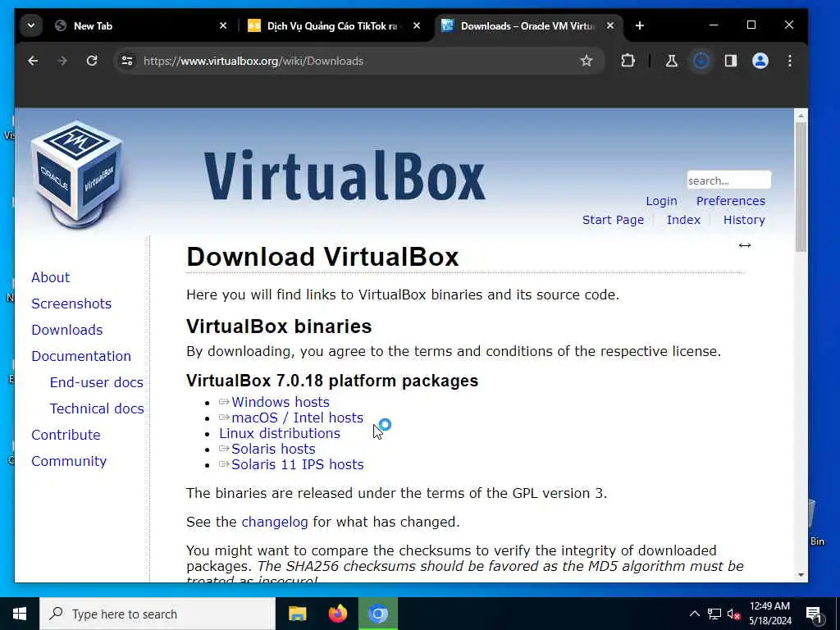Image resolution: width=840 pixels, height=630 pixels.
Task: Open Screenshots in the sidebar
Action: 71,304
